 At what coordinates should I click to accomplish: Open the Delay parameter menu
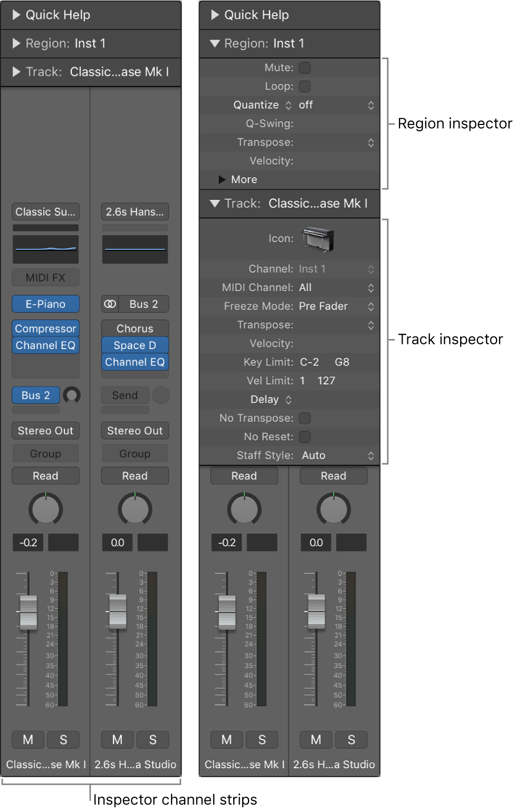click(271, 400)
